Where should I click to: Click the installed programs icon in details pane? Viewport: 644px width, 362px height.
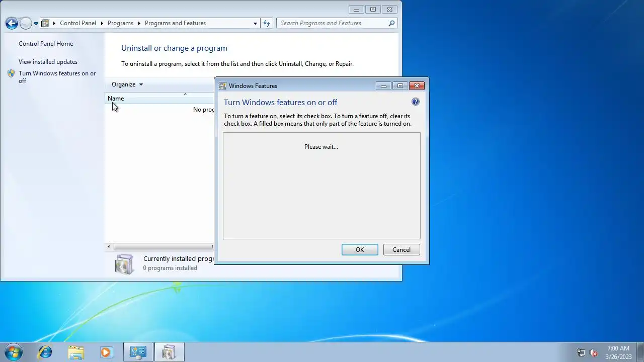point(124,263)
